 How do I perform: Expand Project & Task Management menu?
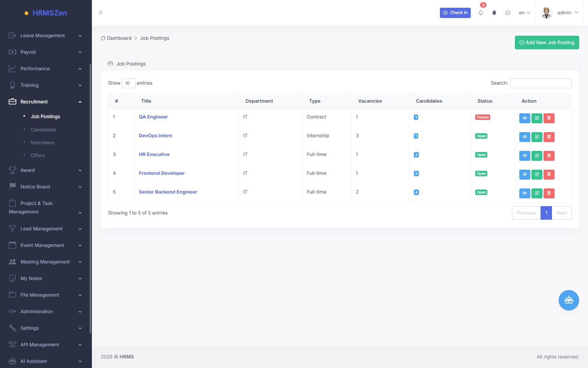46,208
